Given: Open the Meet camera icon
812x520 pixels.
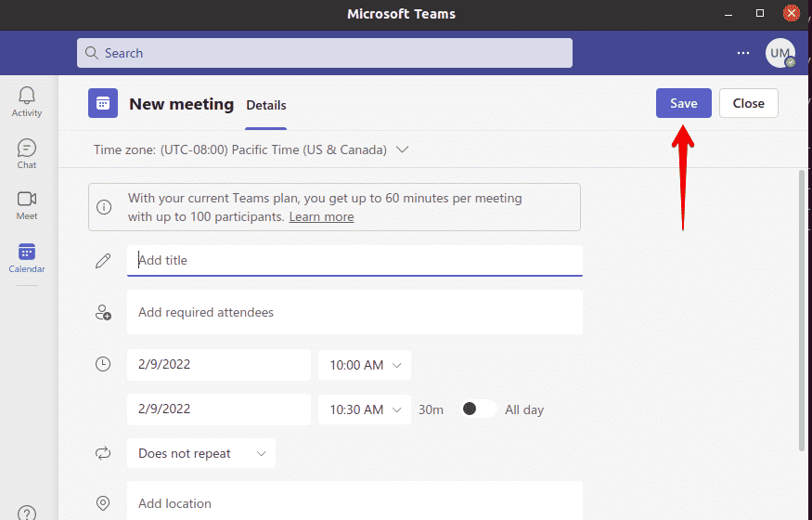Looking at the screenshot, I should pyautogui.click(x=26, y=199).
